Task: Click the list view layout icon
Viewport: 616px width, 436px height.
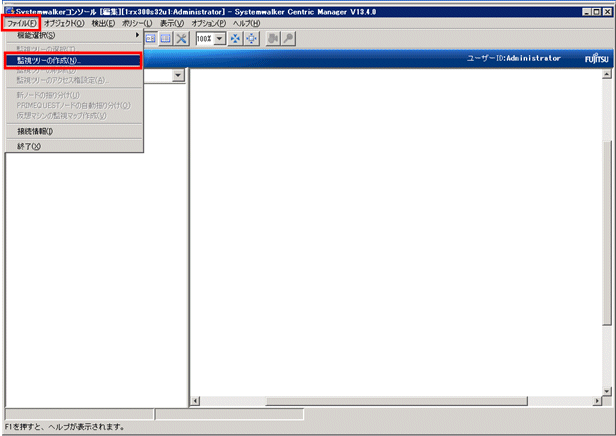Action: coord(165,38)
